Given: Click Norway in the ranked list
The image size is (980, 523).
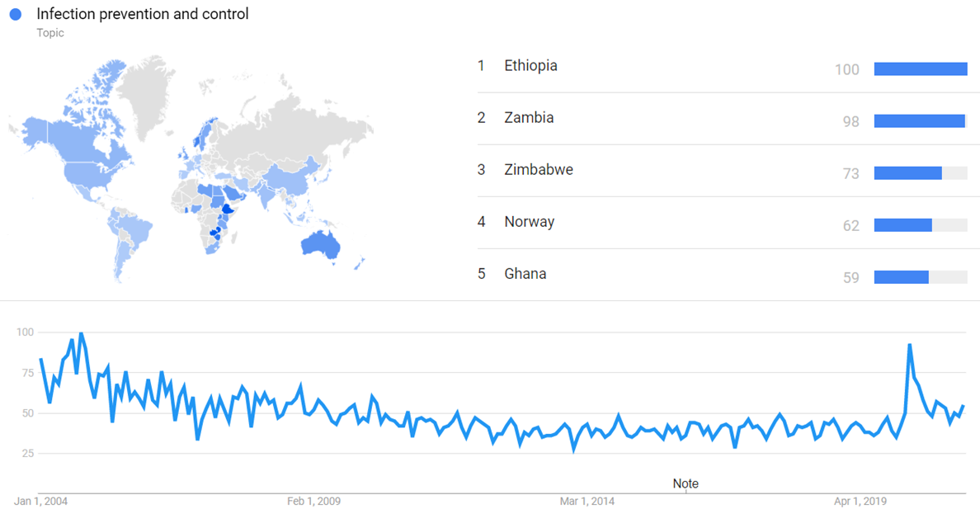Looking at the screenshot, I should pos(530,222).
